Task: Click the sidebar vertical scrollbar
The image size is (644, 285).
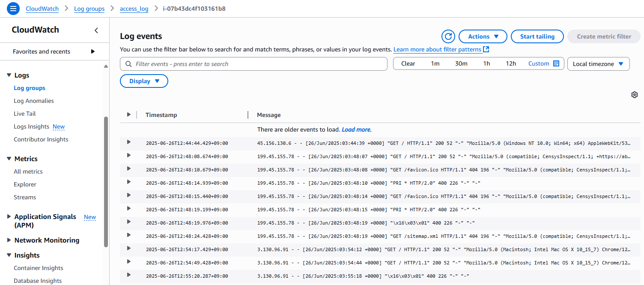Action: 106,180
